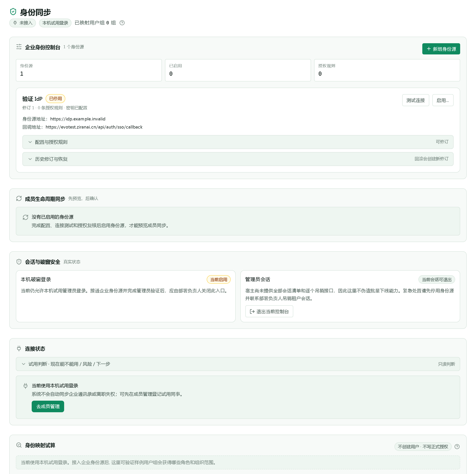476x474 pixels.
Task: Click the 当前启用 badge
Action: pyautogui.click(x=218, y=279)
